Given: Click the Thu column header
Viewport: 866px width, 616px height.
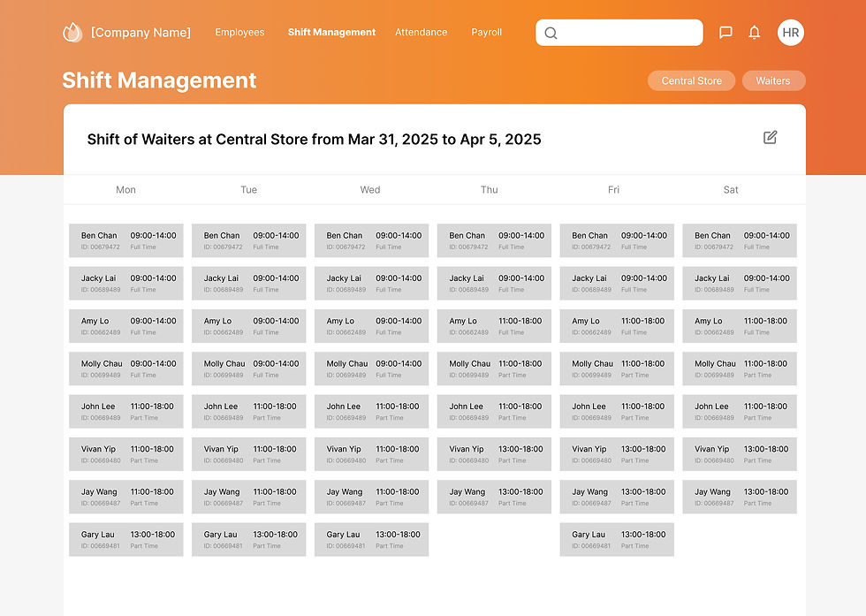Looking at the screenshot, I should (x=490, y=189).
